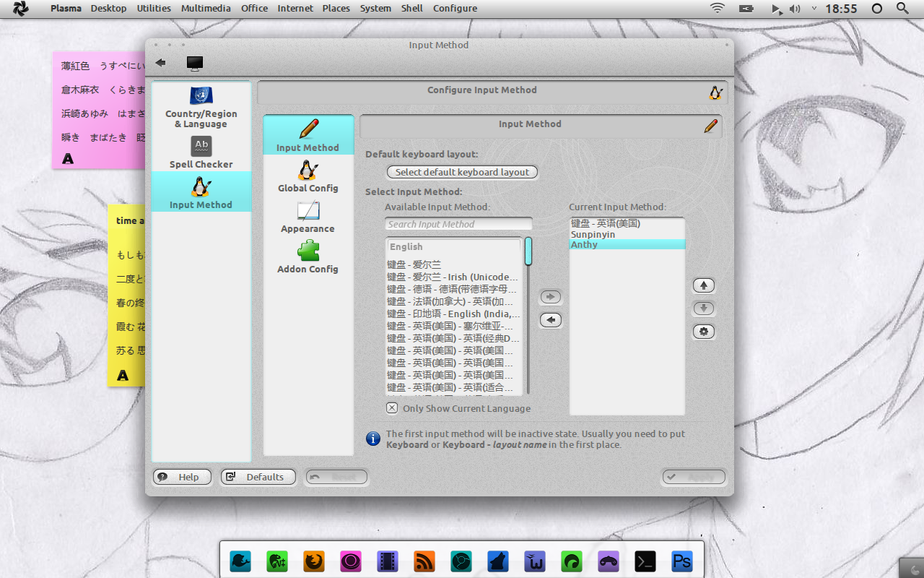Open the Configure menu
This screenshot has width=924, height=578.
coord(455,9)
